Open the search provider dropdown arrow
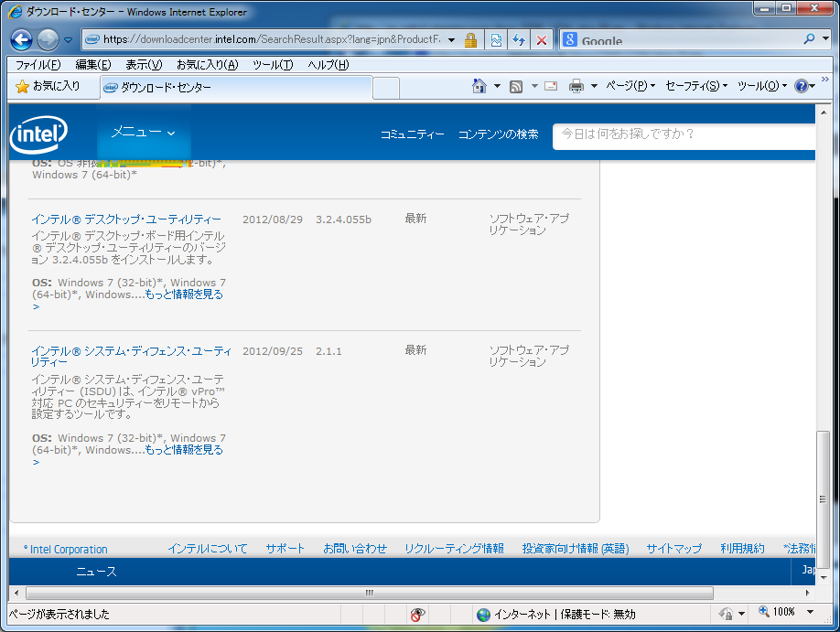This screenshot has width=840, height=632. click(825, 39)
